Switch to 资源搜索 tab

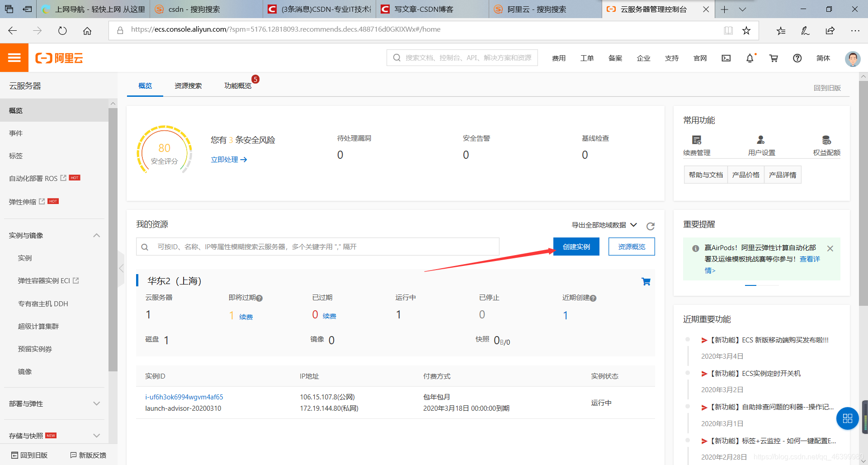(x=188, y=85)
